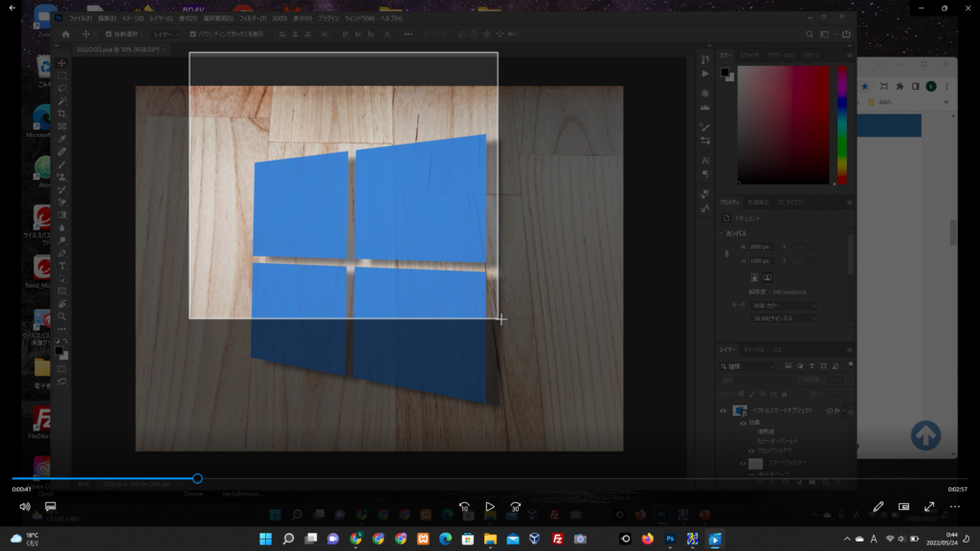Open the レイヤー(L) menu in Photoshop
980x551 pixels.
[161, 18]
